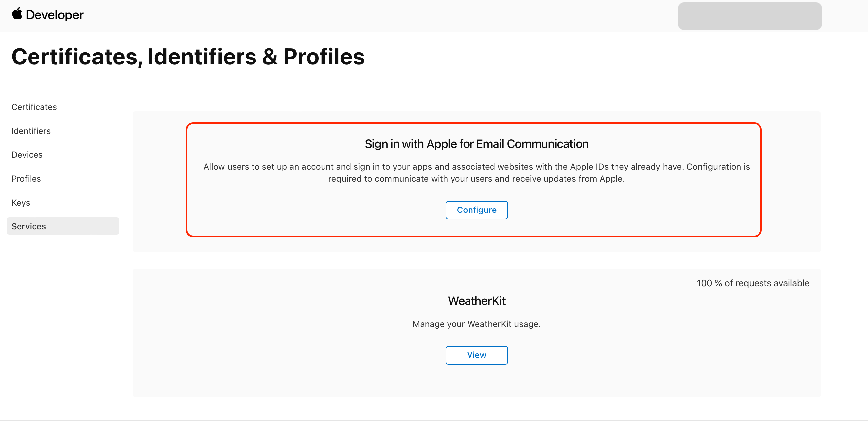Click the Sign in with Apple description paragraph
This screenshot has height=423, width=868.
pyautogui.click(x=476, y=173)
